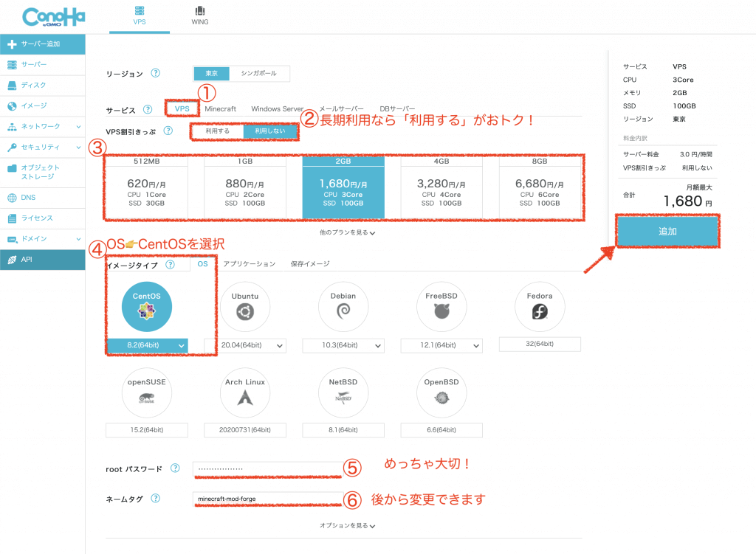Select the OpenBSD image icon
The width and height of the screenshot is (756, 554).
(441, 393)
